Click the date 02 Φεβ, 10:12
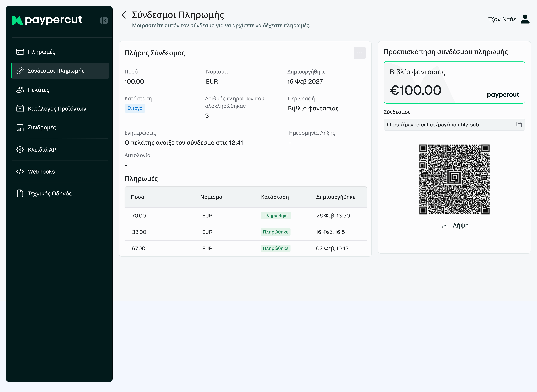Viewport: 537px width, 392px height. [x=332, y=248]
